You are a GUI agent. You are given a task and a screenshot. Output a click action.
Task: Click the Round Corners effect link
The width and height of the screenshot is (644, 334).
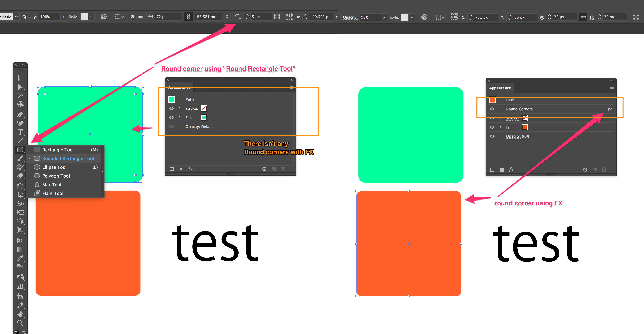[x=519, y=109]
